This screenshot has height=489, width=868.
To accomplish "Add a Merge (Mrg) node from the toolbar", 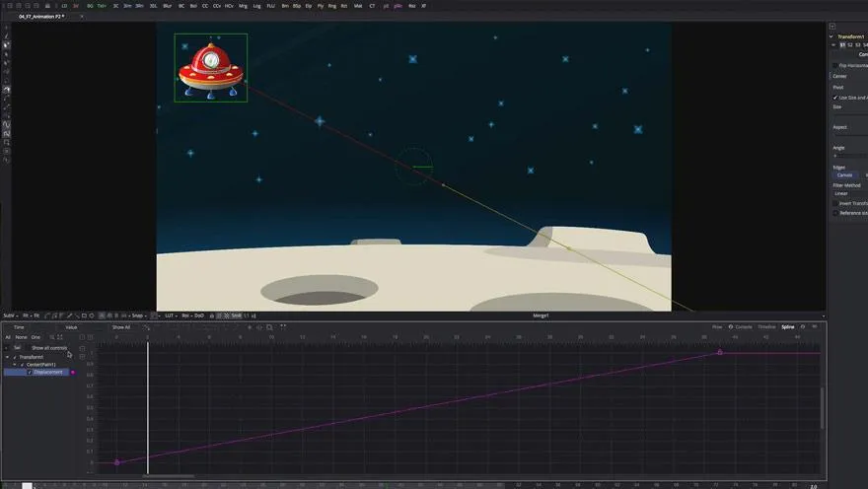I will [243, 6].
